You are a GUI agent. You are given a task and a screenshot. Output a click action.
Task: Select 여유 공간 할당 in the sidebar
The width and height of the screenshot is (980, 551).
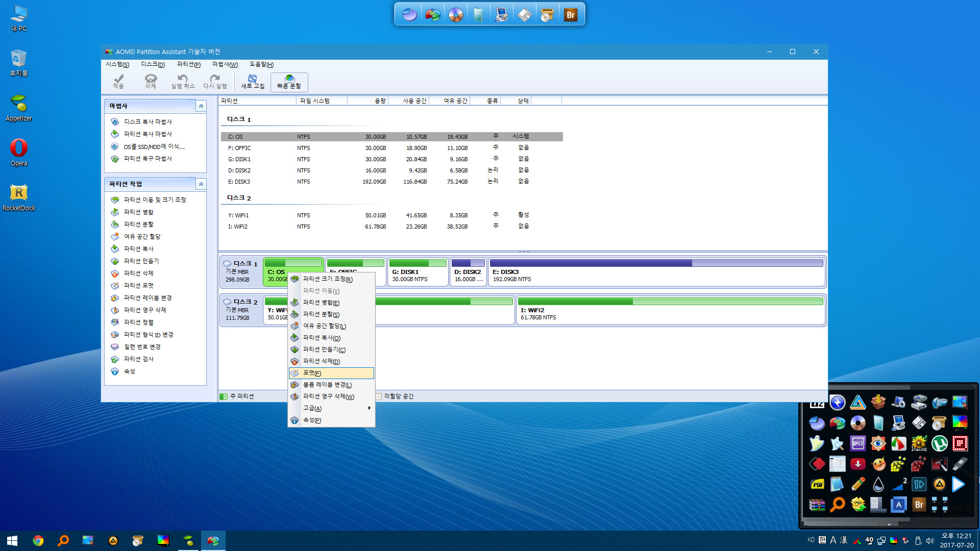(x=142, y=236)
